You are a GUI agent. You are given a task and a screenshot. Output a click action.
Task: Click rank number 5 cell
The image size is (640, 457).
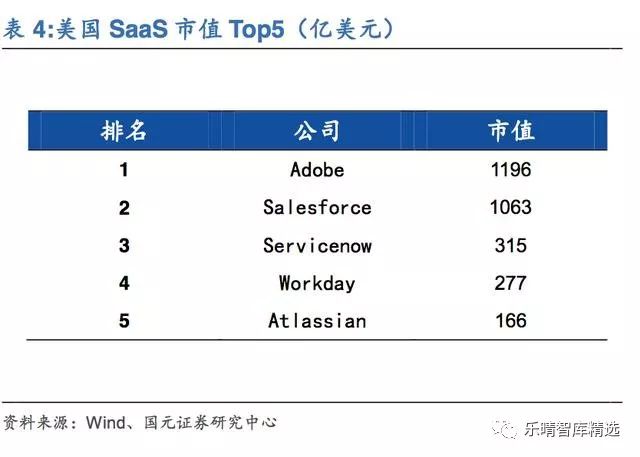[124, 321]
